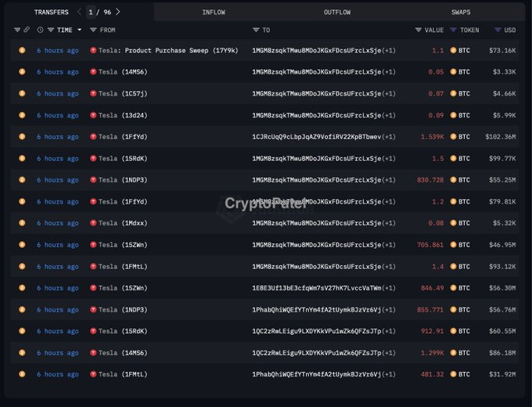Click the $4.66K USD amount

point(504,93)
